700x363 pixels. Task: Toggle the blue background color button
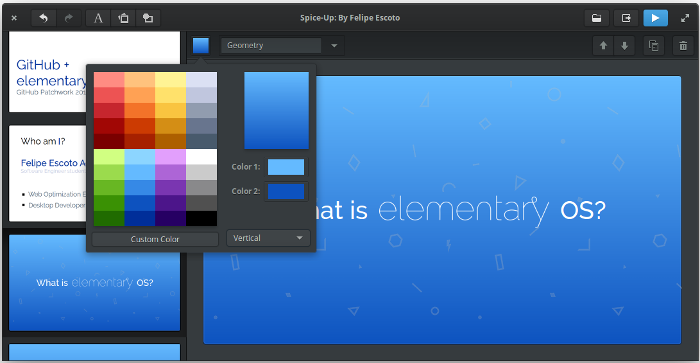point(201,46)
